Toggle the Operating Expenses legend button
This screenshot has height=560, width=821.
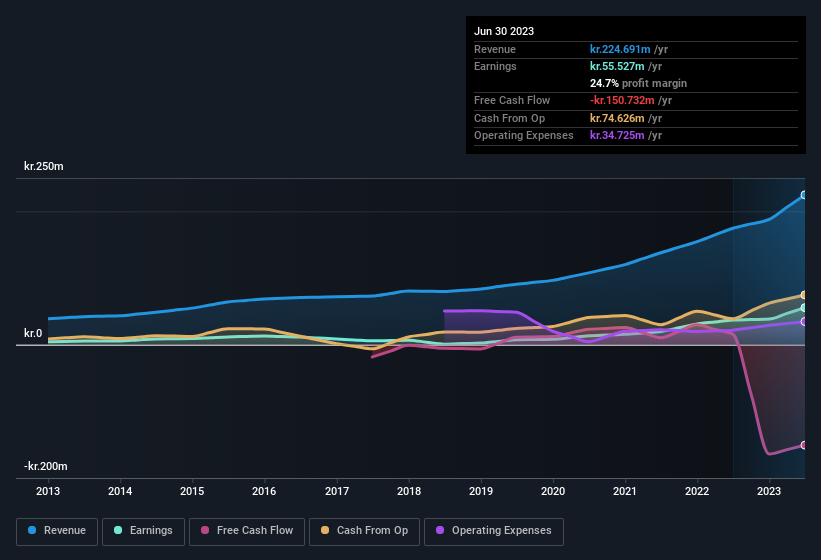click(494, 531)
